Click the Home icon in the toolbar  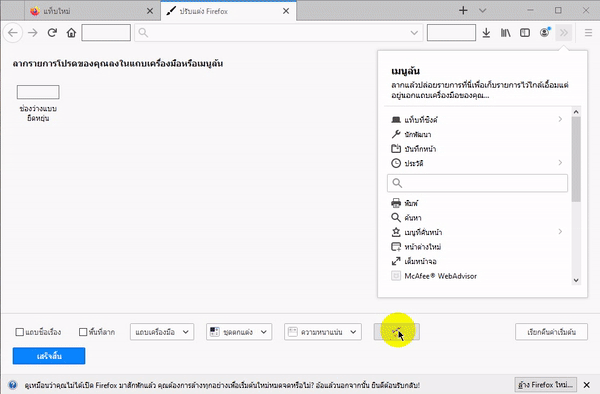coord(71,33)
